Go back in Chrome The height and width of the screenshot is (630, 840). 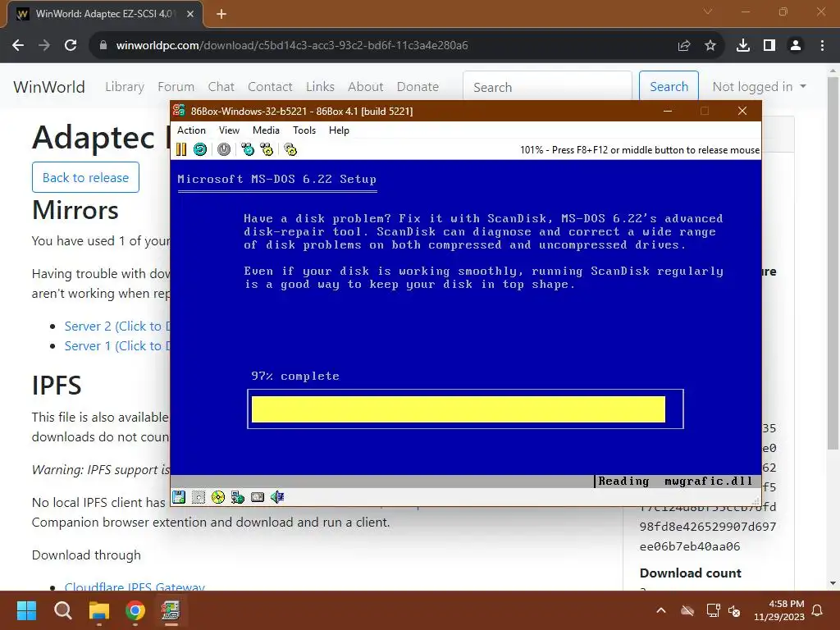(18, 46)
